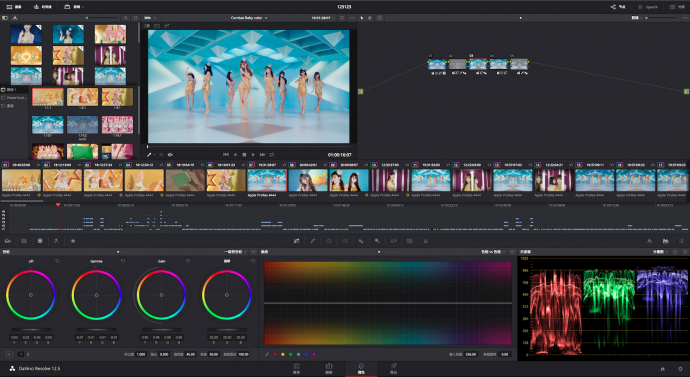Screen dimensions: 690x377
Task: Open the Curves palette icon
Action: 297,241
